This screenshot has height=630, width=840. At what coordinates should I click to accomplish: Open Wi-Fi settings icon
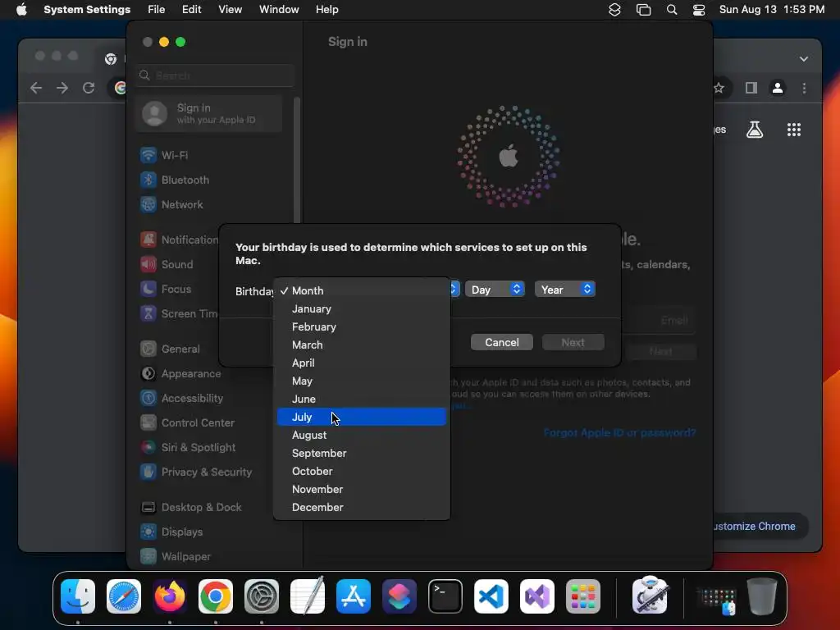(x=148, y=155)
